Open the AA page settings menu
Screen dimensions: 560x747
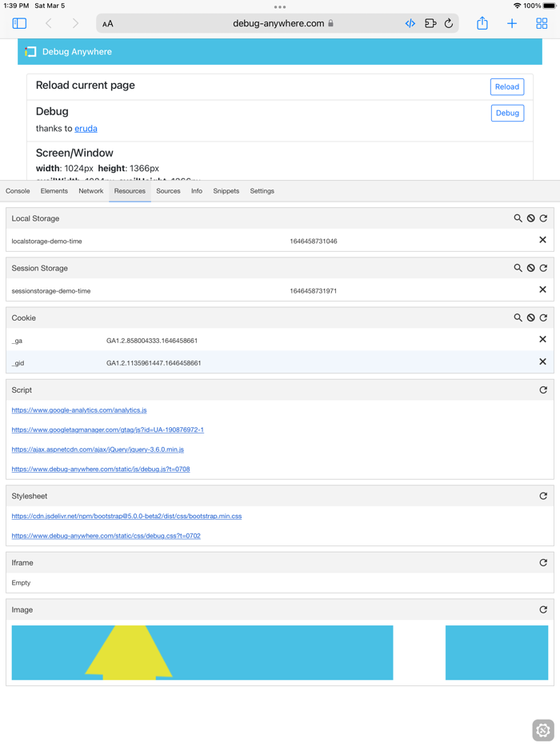pyautogui.click(x=107, y=23)
